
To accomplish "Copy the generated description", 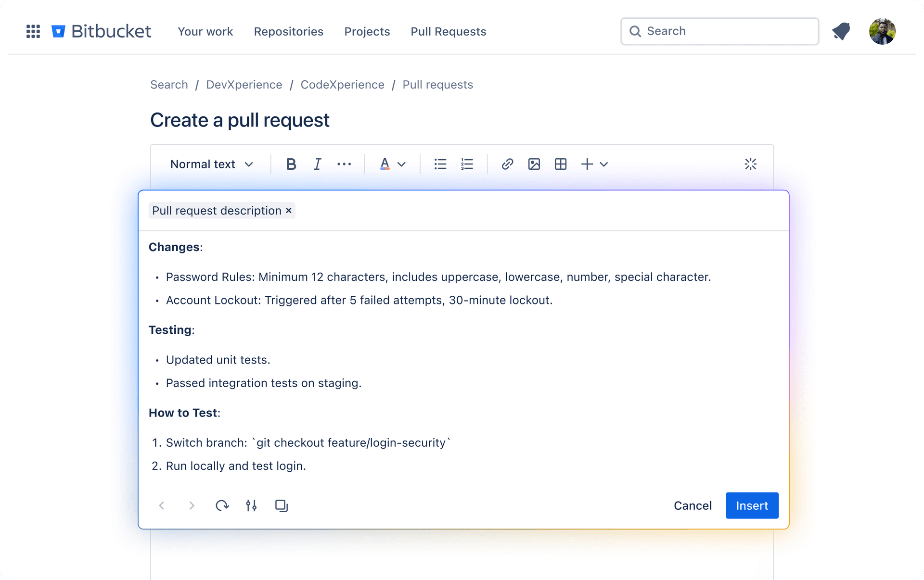I will pos(282,505).
